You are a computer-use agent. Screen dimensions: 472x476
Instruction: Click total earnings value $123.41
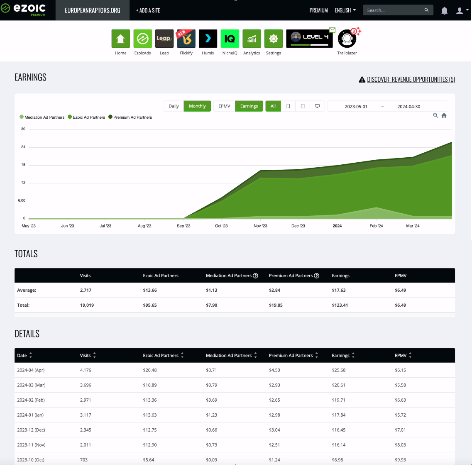click(340, 305)
